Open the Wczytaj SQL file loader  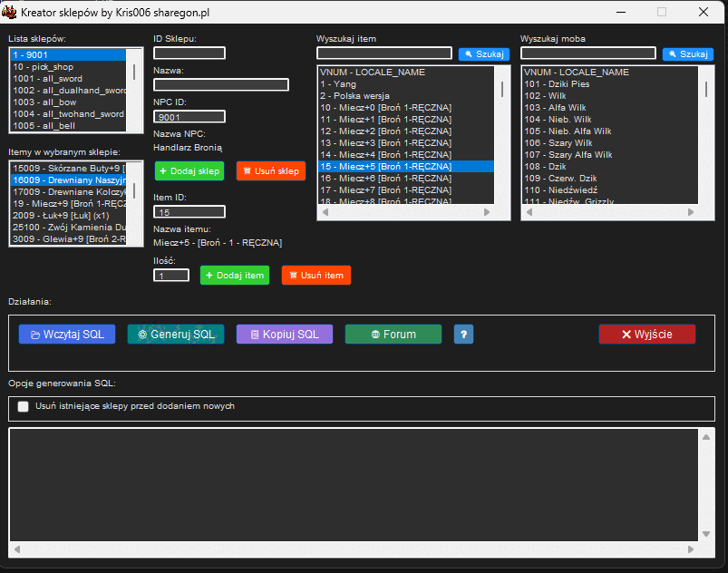(67, 335)
